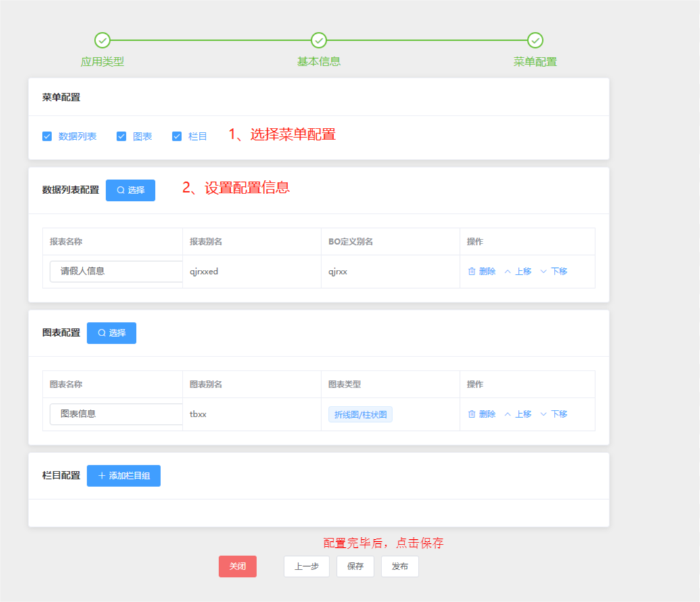Image resolution: width=700 pixels, height=602 pixels.
Task: Click the 下移 down arrow in the 请假人信息 row
Action: (x=543, y=271)
